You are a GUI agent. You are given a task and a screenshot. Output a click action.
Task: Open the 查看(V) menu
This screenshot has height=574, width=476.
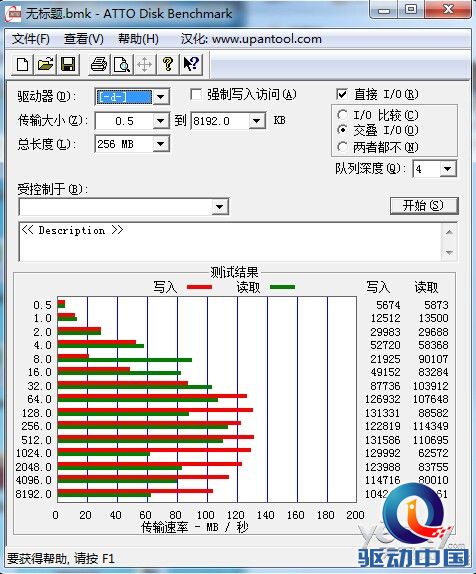pyautogui.click(x=84, y=39)
